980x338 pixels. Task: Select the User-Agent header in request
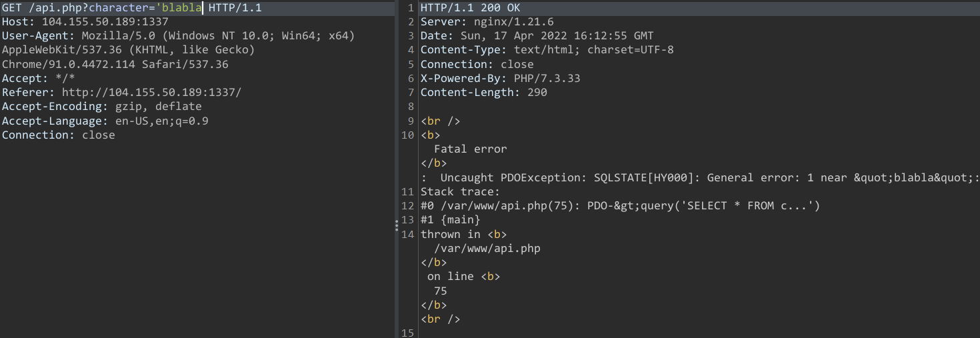40,35
